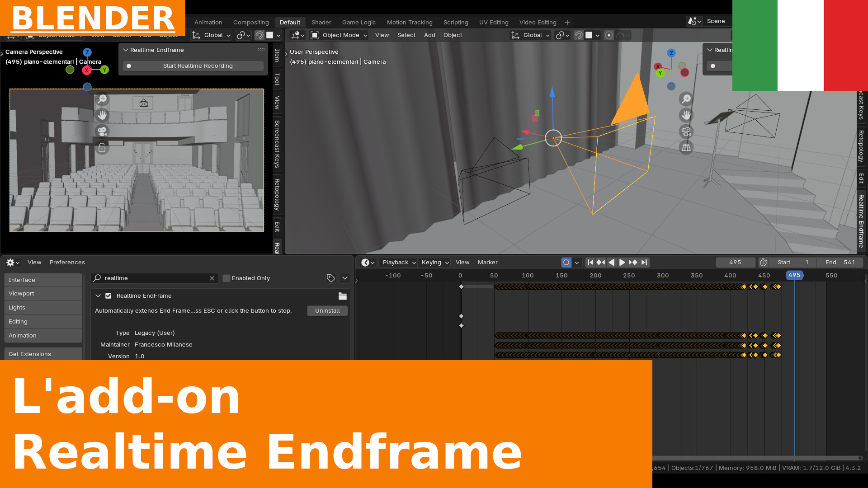Switch to the Shader workspace tab

point(321,23)
